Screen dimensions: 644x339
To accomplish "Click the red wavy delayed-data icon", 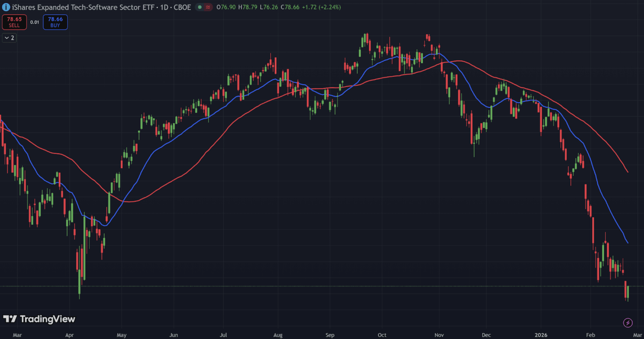I will (208, 7).
